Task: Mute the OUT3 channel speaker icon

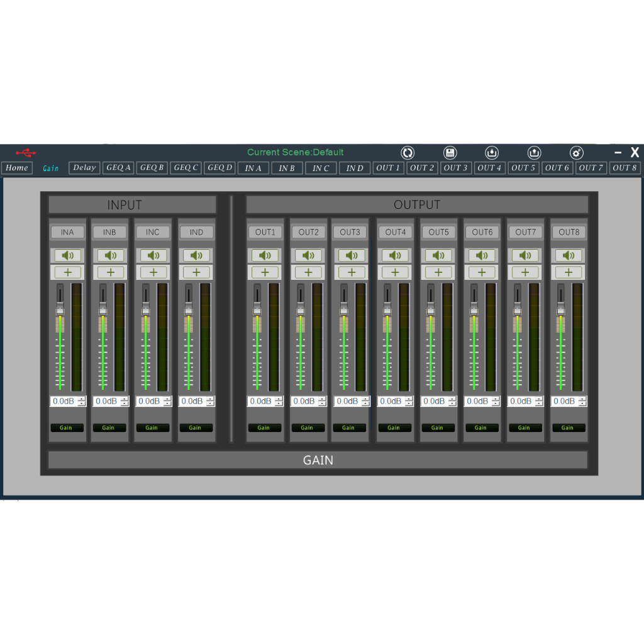Action: pyautogui.click(x=352, y=255)
